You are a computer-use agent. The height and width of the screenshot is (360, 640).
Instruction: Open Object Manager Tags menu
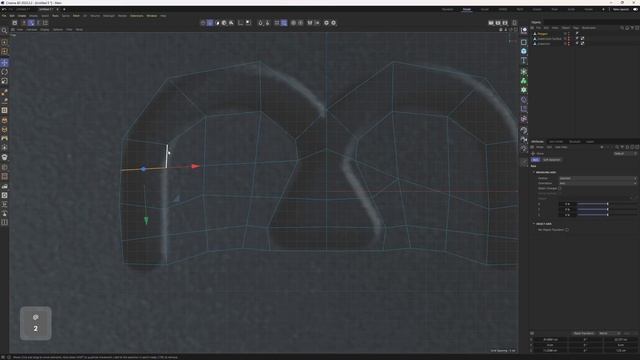[576, 28]
